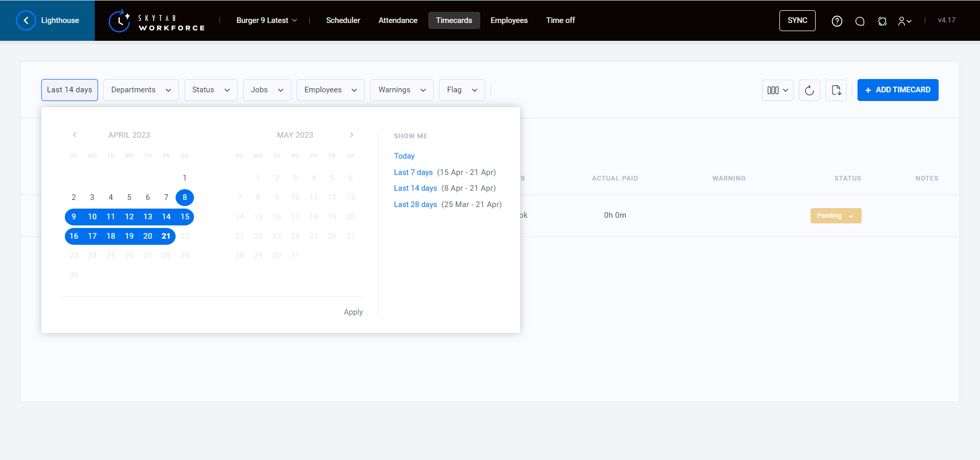Expand the Departments filter dropdown
This screenshot has width=980, height=460.
pyautogui.click(x=141, y=90)
